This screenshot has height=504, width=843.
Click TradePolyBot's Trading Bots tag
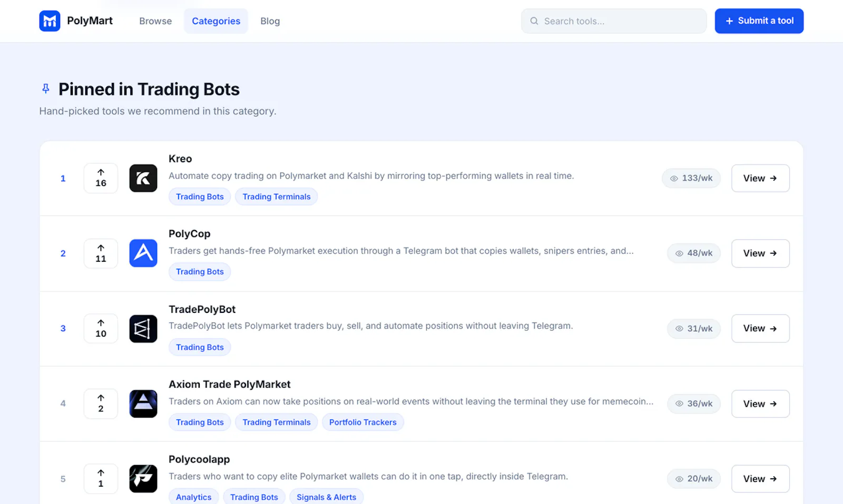pyautogui.click(x=200, y=347)
